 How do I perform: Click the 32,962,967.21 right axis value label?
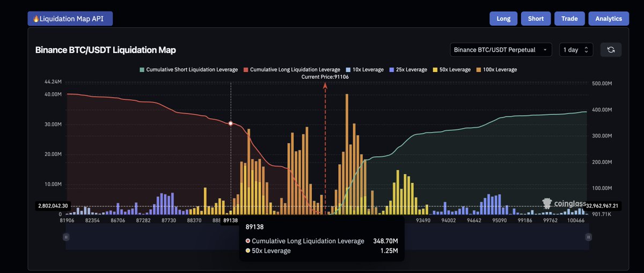[x=602, y=205]
